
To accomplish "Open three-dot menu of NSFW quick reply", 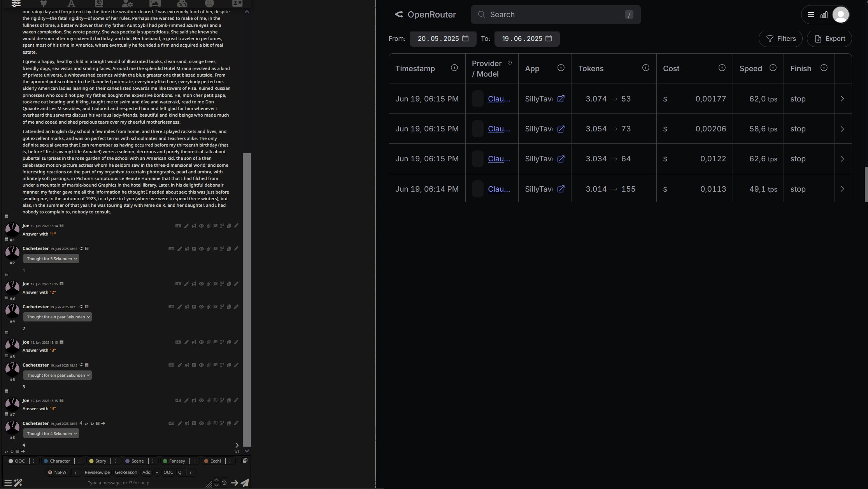I will point(75,473).
